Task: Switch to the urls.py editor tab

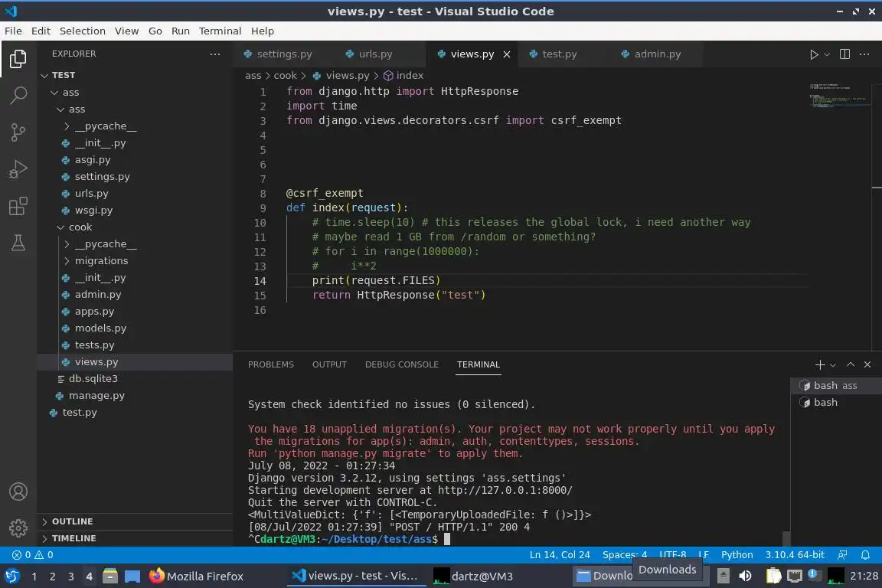Action: pos(375,54)
